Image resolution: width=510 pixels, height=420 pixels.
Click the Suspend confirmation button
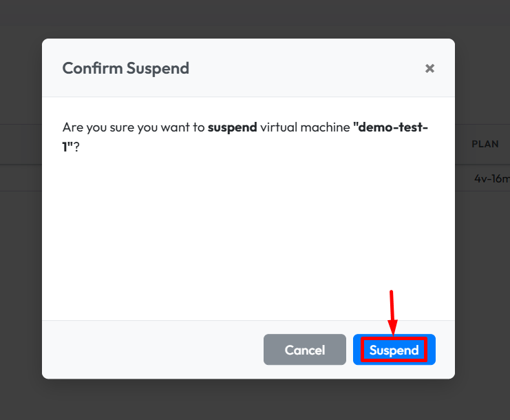pyautogui.click(x=394, y=350)
